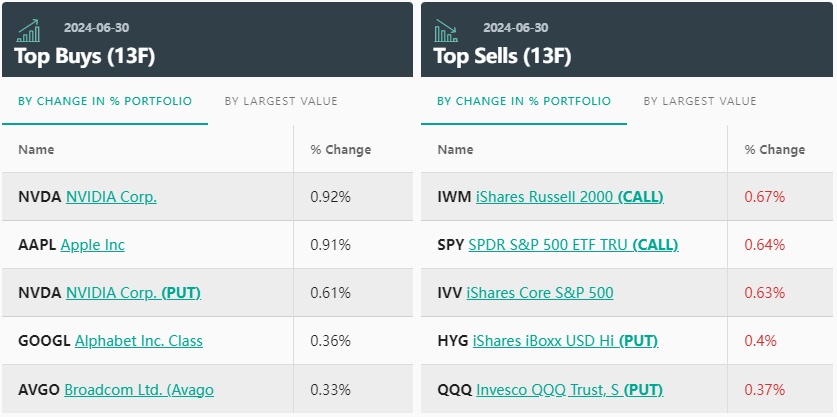Click the Top Sells falling chart icon
The width and height of the screenshot is (837, 417).
pyautogui.click(x=445, y=31)
